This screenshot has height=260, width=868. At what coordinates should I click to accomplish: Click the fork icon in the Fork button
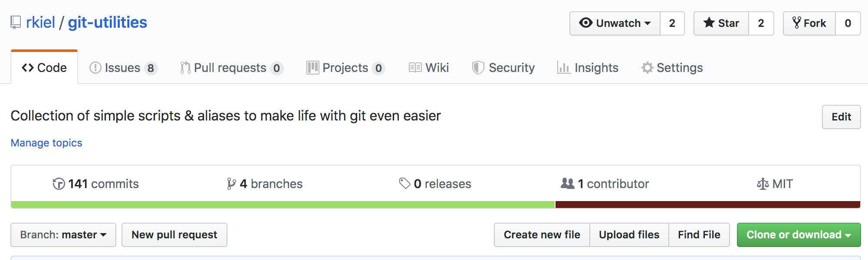[797, 23]
